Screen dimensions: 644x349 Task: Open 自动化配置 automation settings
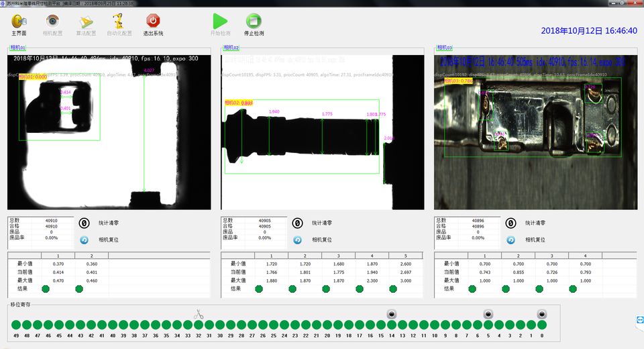[119, 21]
